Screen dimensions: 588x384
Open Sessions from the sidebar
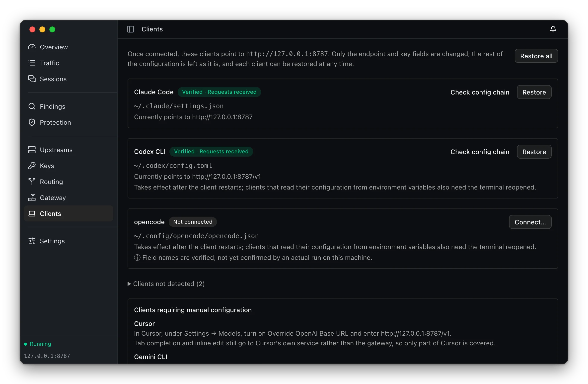69,79
